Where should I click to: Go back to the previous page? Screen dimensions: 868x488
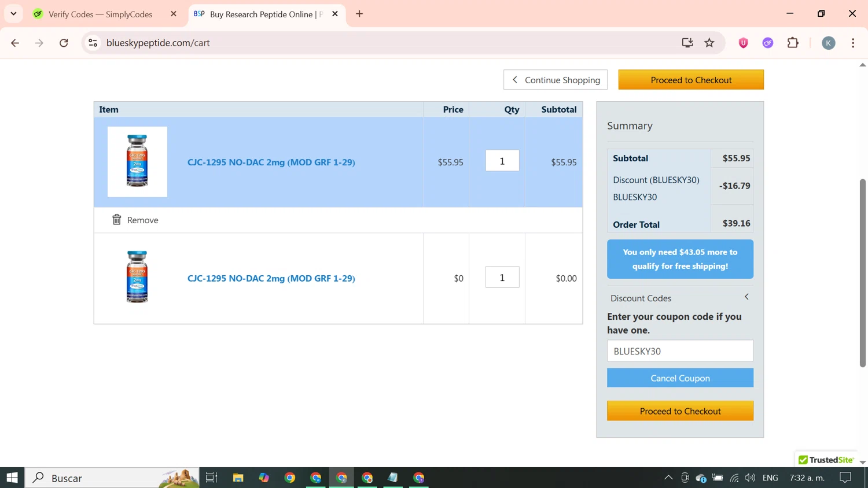tap(16, 43)
